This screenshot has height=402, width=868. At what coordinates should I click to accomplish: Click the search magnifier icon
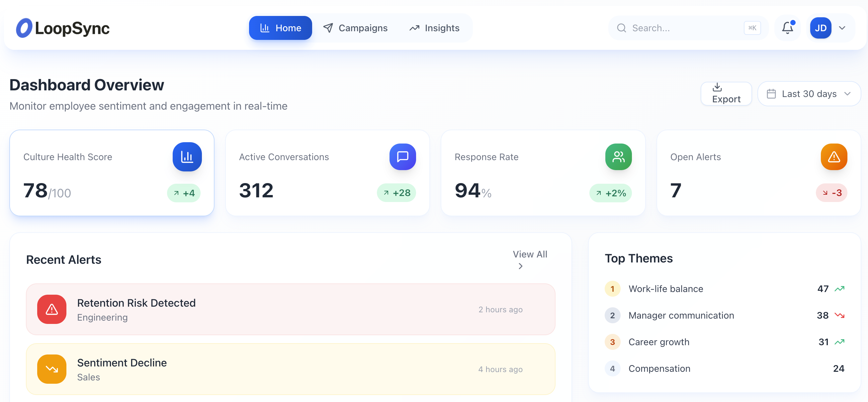point(622,28)
